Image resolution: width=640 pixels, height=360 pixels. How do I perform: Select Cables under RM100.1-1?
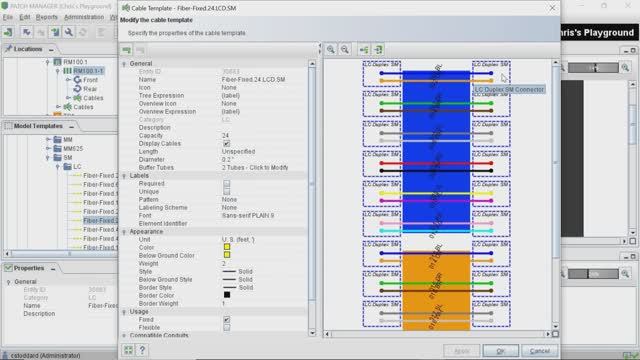(93, 98)
